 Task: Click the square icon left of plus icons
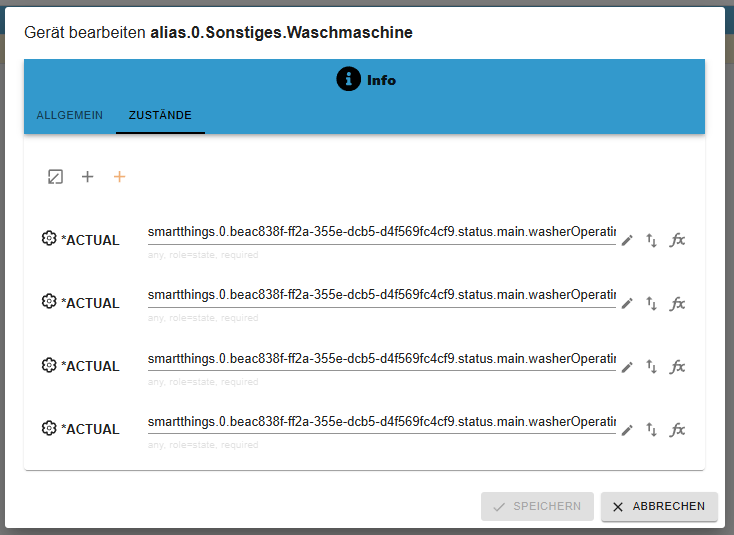pyautogui.click(x=56, y=177)
